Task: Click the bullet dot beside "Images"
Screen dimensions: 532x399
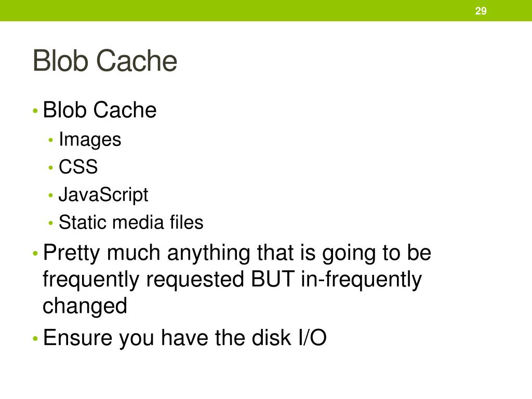Action: pos(51,140)
